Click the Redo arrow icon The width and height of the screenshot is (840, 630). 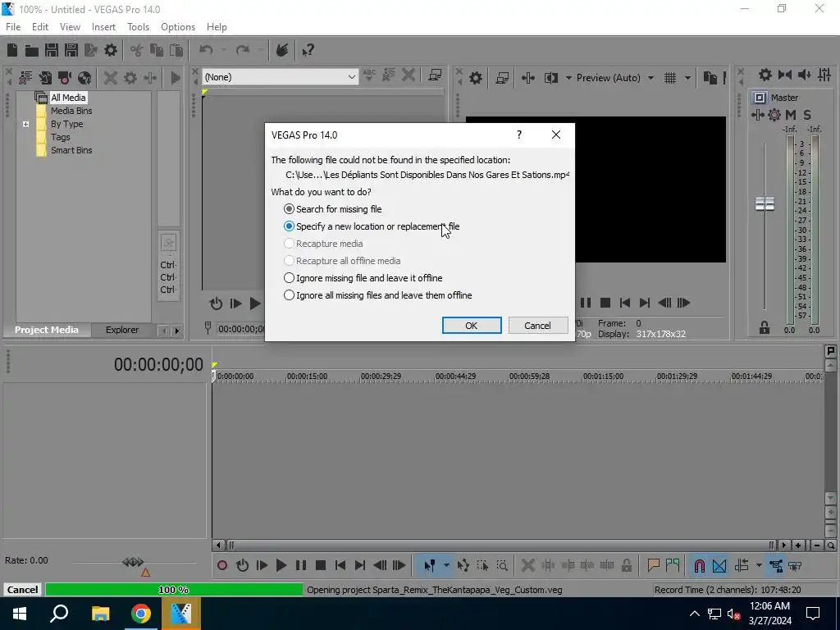[x=243, y=50]
